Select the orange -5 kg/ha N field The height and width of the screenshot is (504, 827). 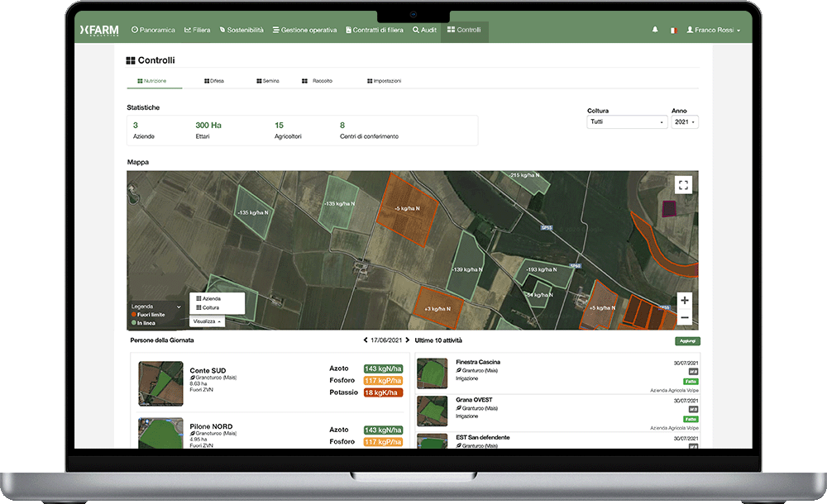[407, 209]
